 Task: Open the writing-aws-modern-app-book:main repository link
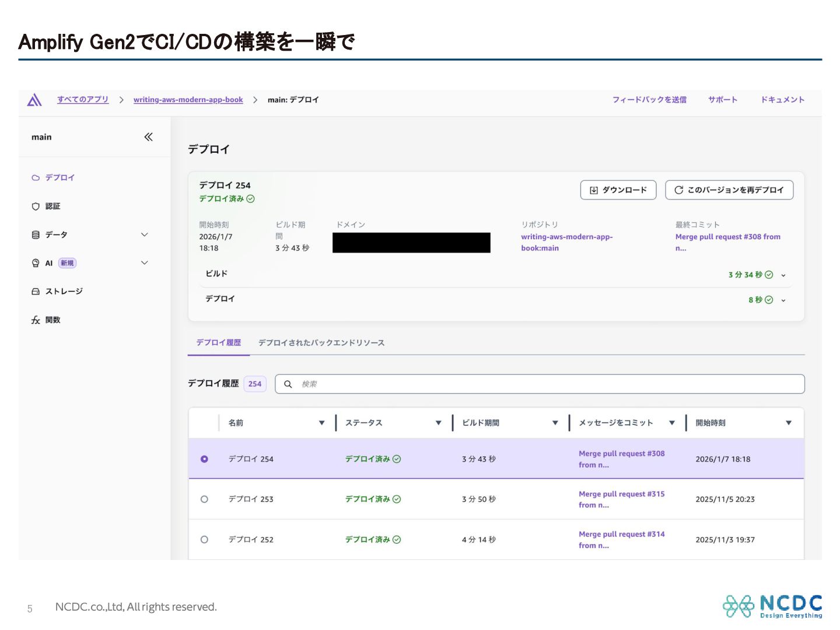tap(567, 243)
